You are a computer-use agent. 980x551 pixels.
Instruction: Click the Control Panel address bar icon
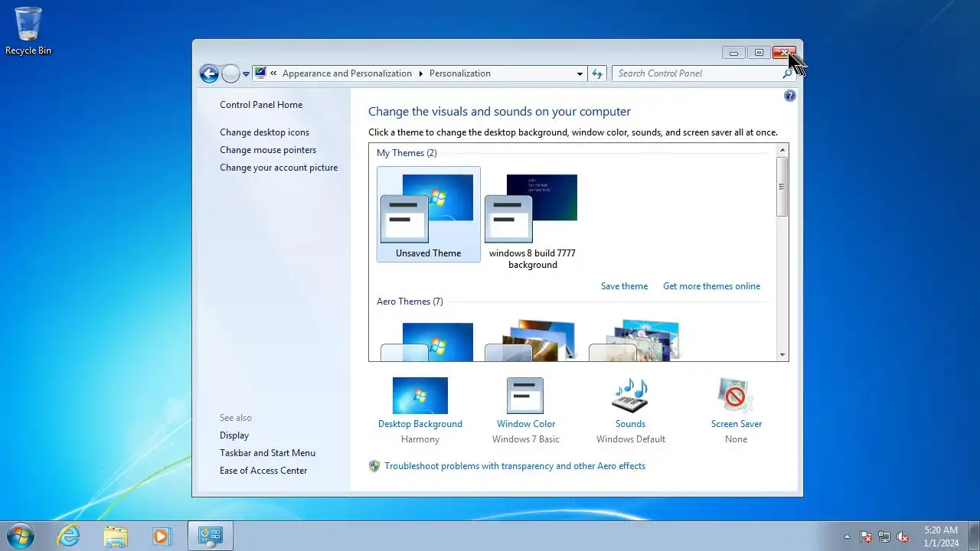click(x=260, y=73)
